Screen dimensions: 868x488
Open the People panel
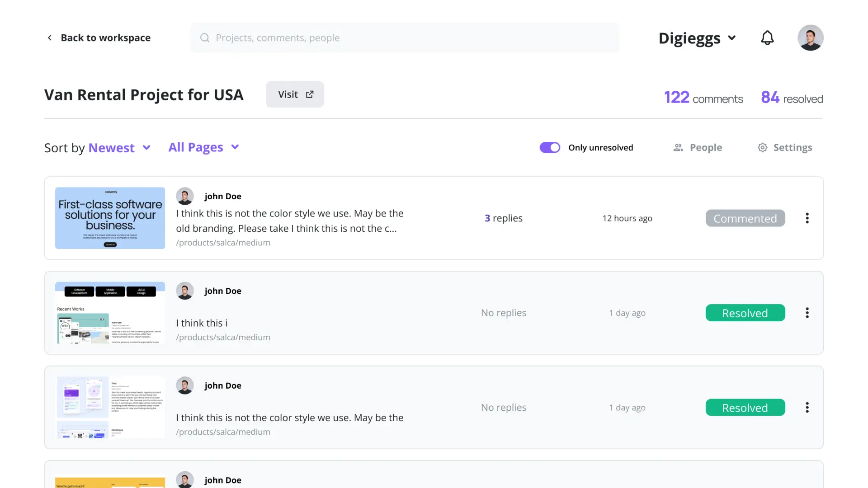[698, 148]
